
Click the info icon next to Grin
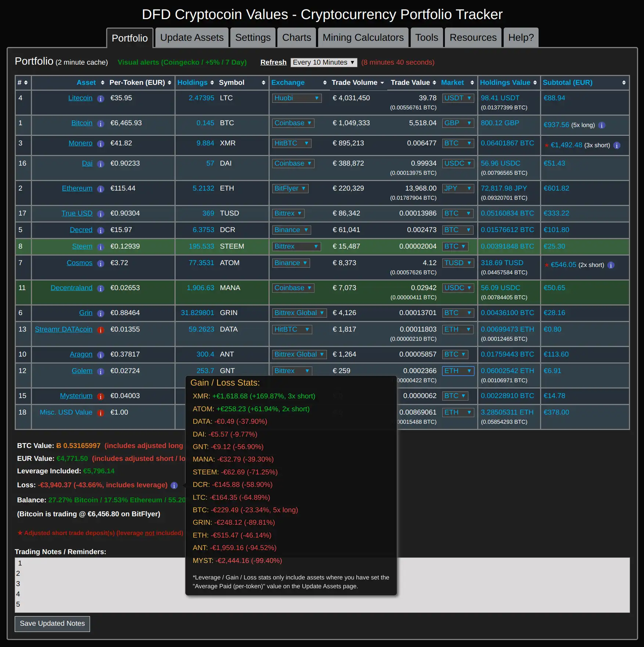[101, 313]
